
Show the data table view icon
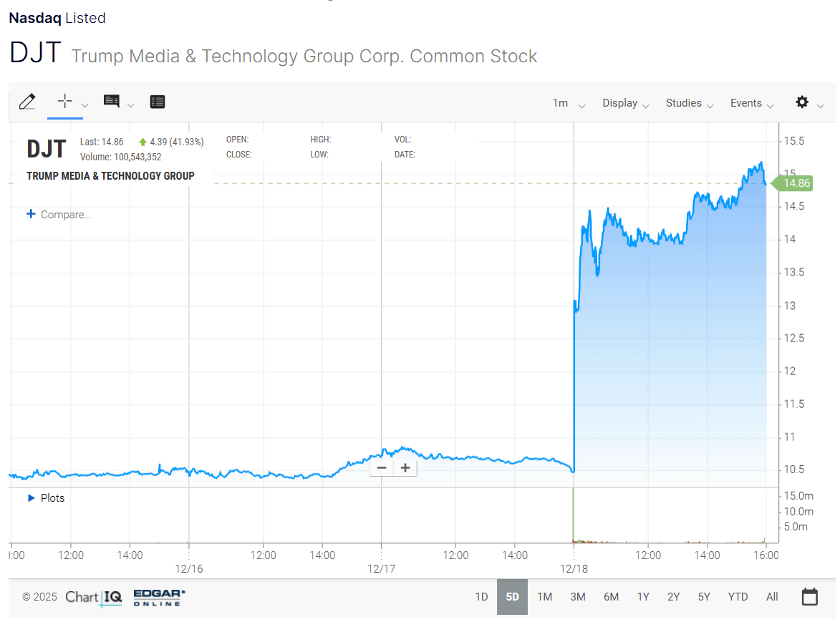coord(158,102)
